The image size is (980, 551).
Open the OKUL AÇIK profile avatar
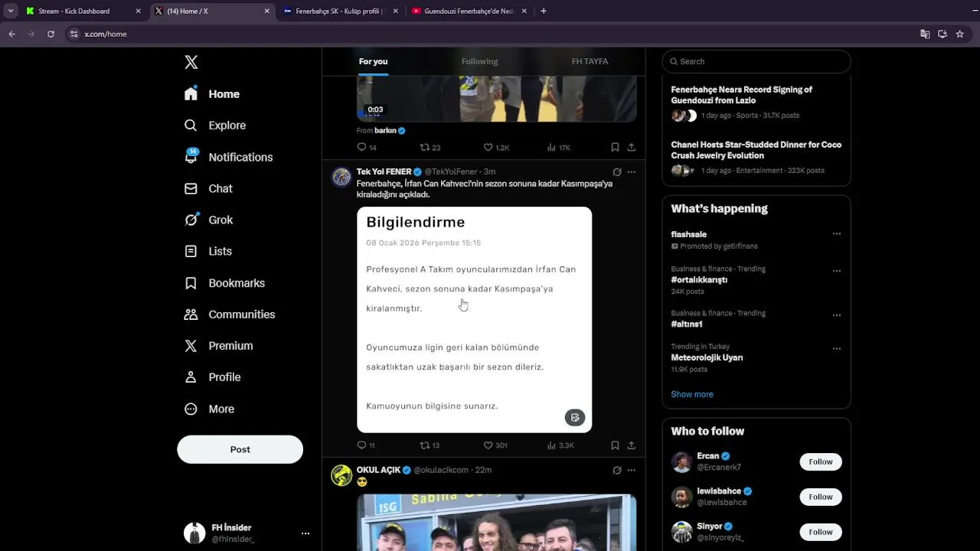point(341,475)
